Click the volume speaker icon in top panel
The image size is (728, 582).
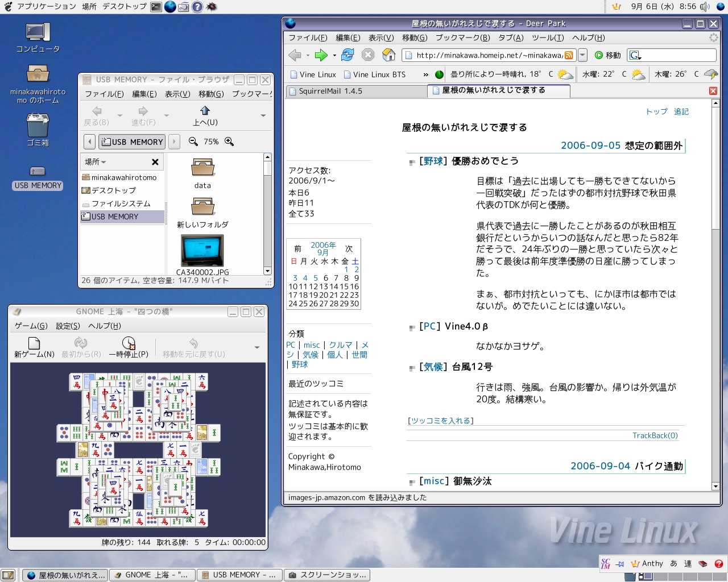pyautogui.click(x=705, y=7)
